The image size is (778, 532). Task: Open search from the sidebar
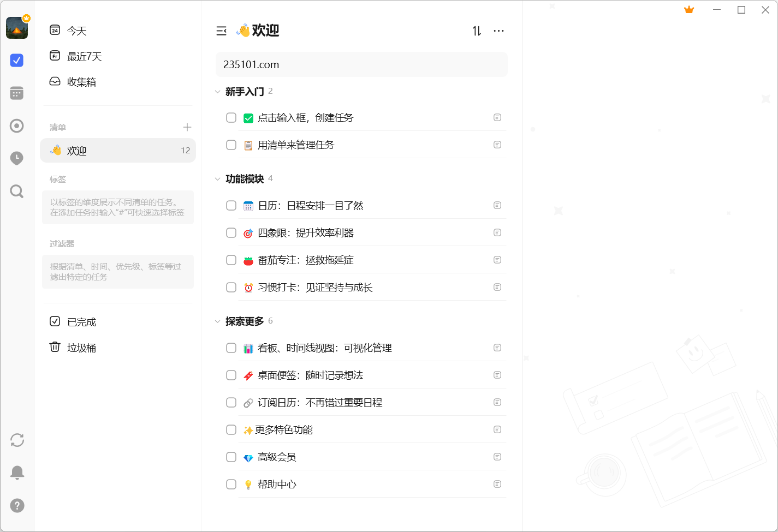pyautogui.click(x=16, y=191)
